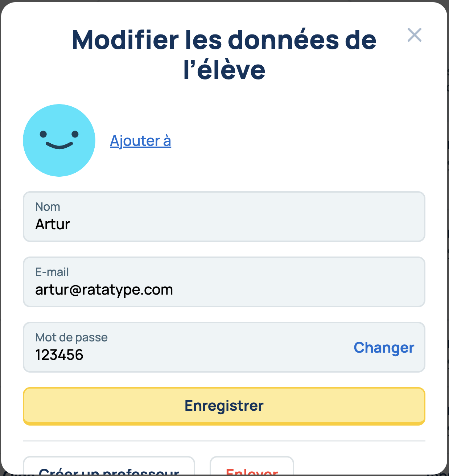449x476 pixels.
Task: Click the "Mot de passe" label
Action: pyautogui.click(x=71, y=337)
